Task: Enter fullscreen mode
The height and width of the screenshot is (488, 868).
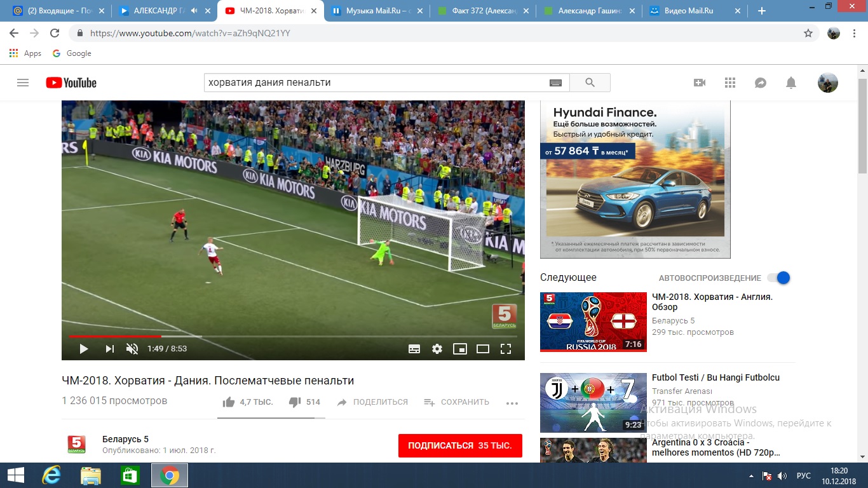Action: [506, 348]
